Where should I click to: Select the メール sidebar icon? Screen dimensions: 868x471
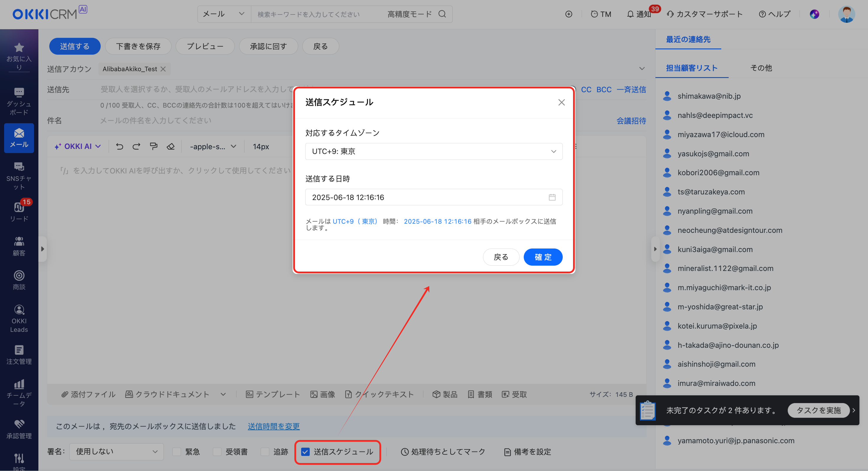tap(19, 138)
